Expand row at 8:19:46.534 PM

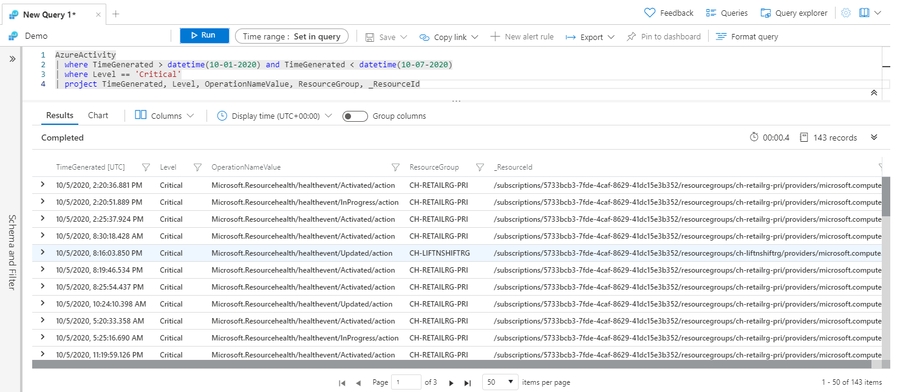point(42,269)
